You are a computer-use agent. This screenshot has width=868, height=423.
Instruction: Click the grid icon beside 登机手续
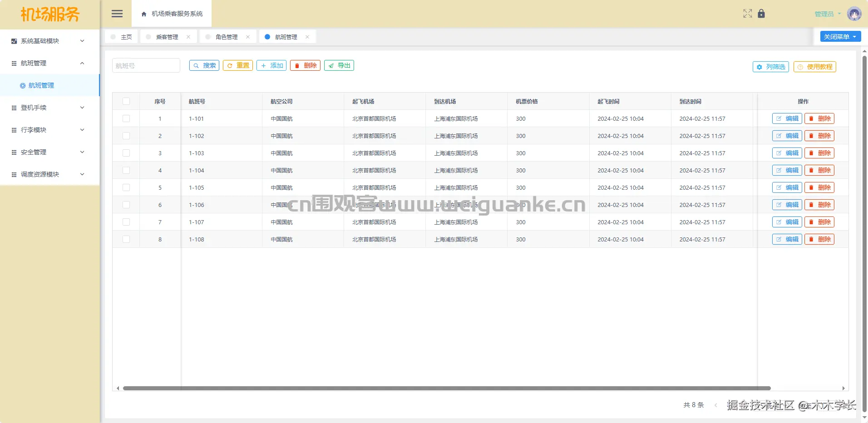[14, 108]
